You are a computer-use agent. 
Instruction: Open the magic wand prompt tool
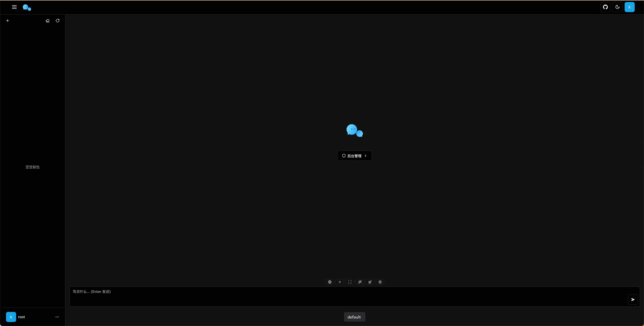point(360,282)
